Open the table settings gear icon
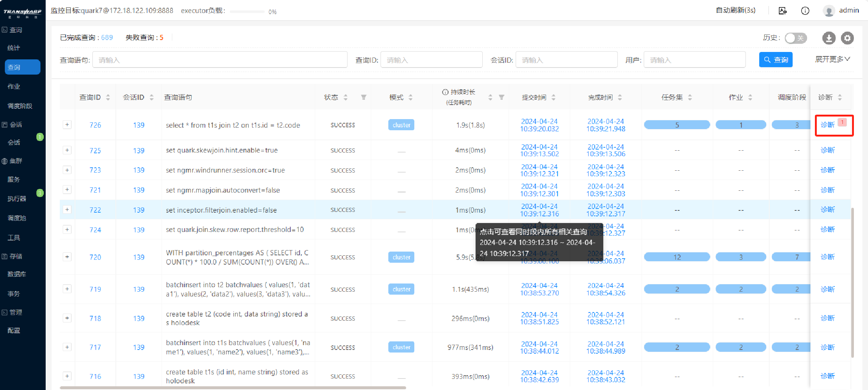Screen dimensions: 868x390 click(847, 38)
